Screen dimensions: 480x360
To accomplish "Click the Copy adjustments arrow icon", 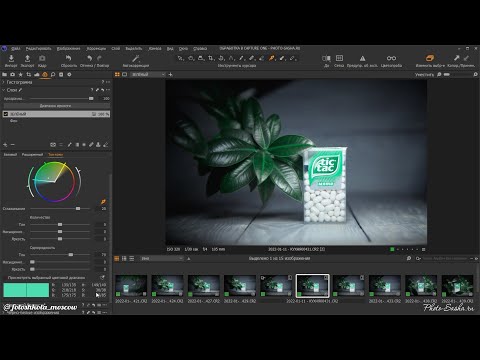I will (456, 58).
